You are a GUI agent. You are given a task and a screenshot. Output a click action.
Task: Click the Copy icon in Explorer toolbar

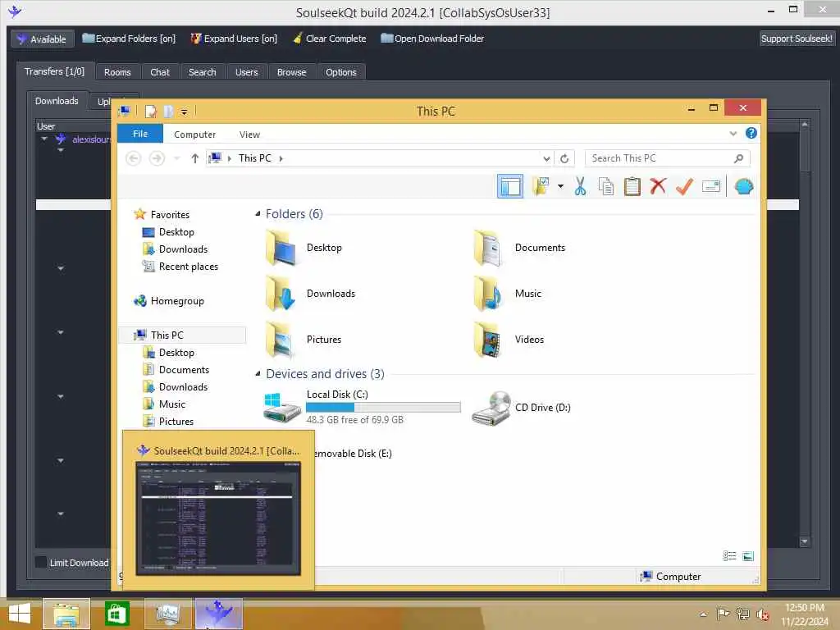[606, 186]
